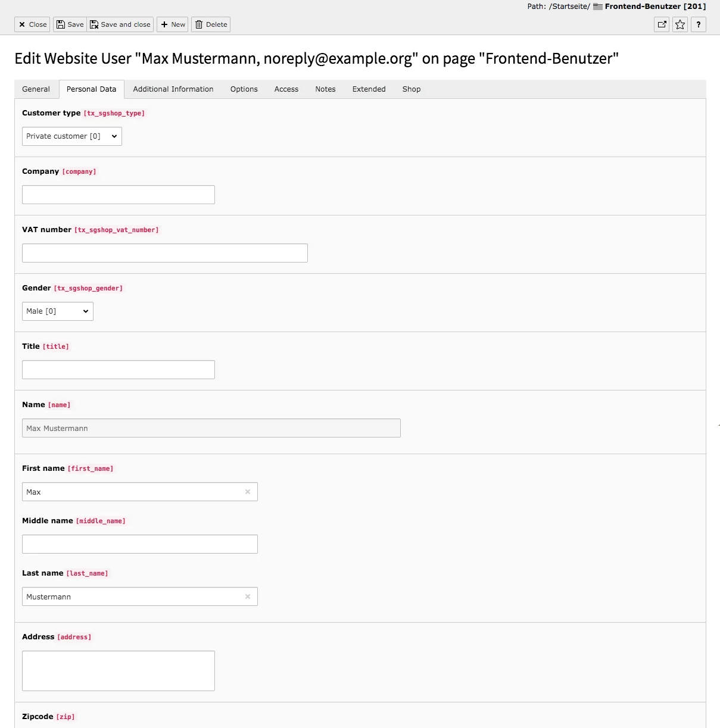
Task: Change Gender using its dropdown
Action: point(57,311)
